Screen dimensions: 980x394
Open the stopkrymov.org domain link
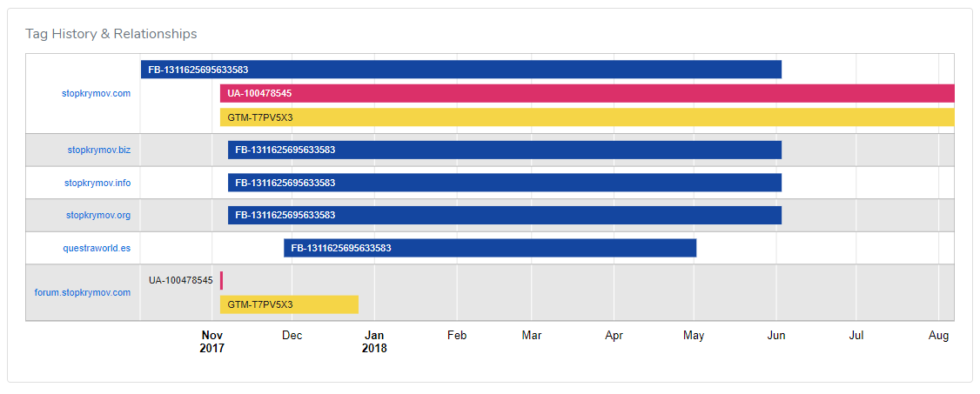[x=98, y=216]
